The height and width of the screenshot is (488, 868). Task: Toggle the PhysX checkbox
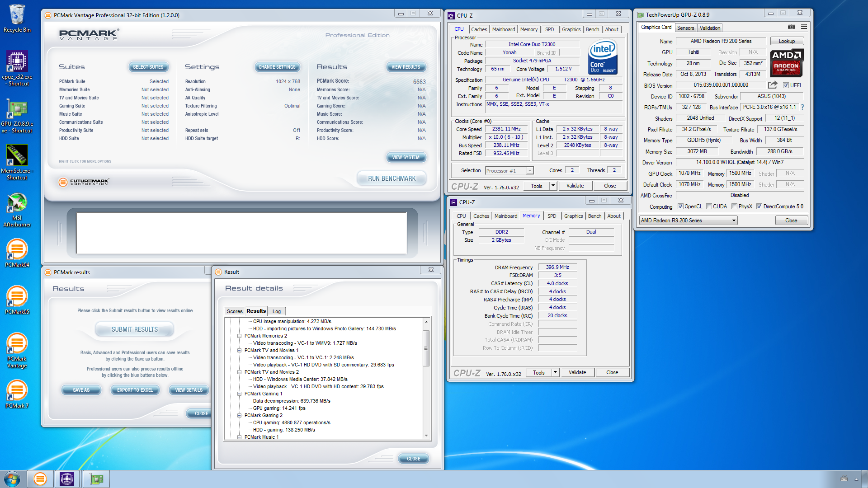734,206
